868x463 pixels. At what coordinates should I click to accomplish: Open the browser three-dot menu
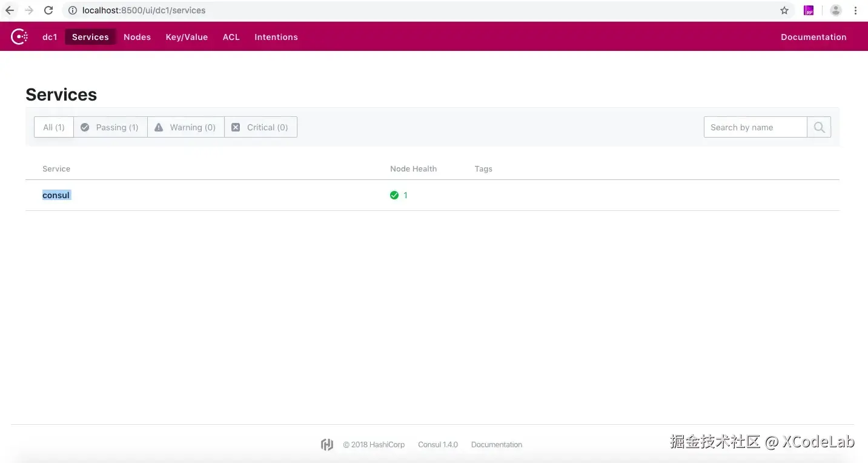[856, 10]
